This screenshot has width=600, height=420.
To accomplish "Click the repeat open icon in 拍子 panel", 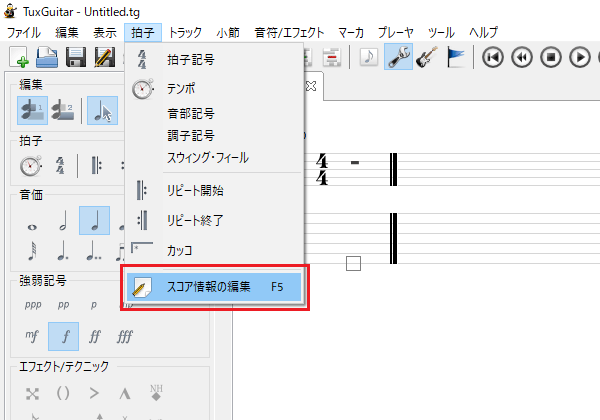I will [96, 166].
